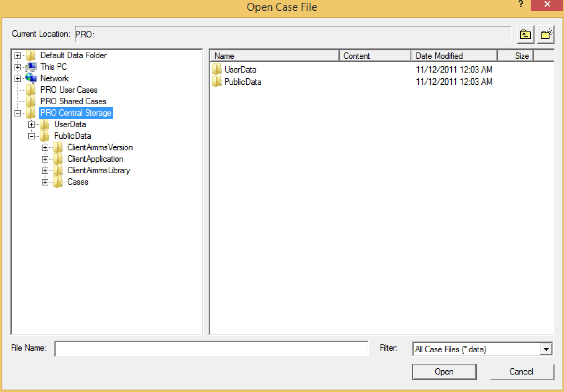Expand the Cases tree node
Image resolution: width=564 pixels, height=392 pixels.
point(45,182)
